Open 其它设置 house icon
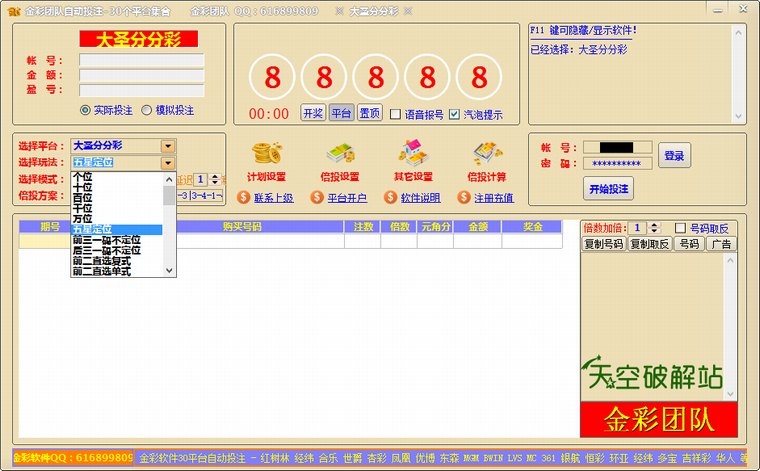The width and height of the screenshot is (760, 471). (x=412, y=153)
